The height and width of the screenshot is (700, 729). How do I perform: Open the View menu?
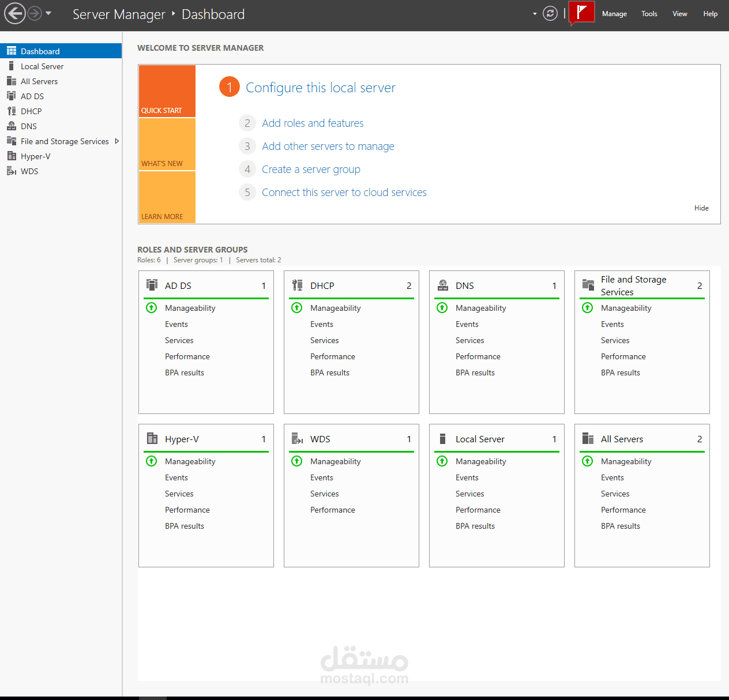[x=680, y=14]
